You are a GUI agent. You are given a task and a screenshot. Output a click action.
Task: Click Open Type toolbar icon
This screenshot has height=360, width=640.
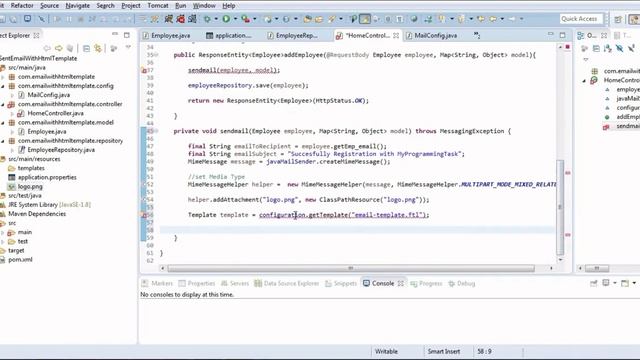coord(307,19)
